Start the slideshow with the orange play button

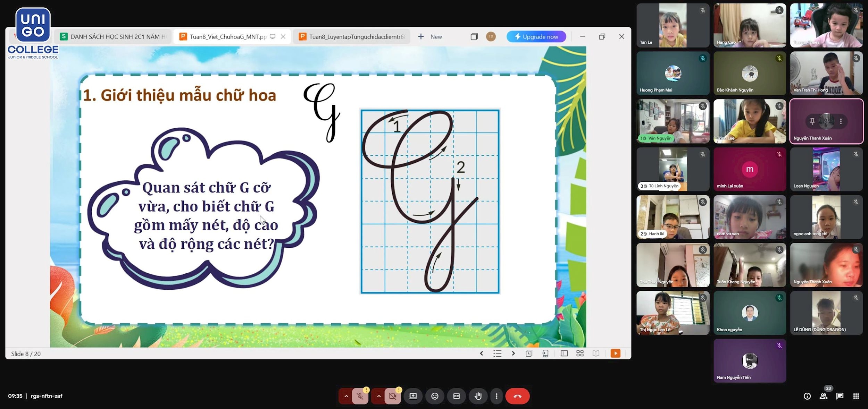[x=615, y=353]
